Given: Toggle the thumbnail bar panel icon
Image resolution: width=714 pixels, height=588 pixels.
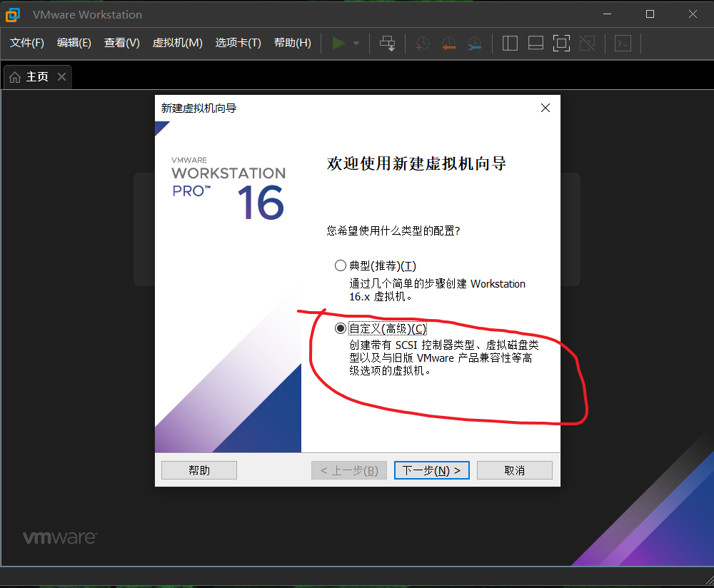Looking at the screenshot, I should (x=535, y=44).
